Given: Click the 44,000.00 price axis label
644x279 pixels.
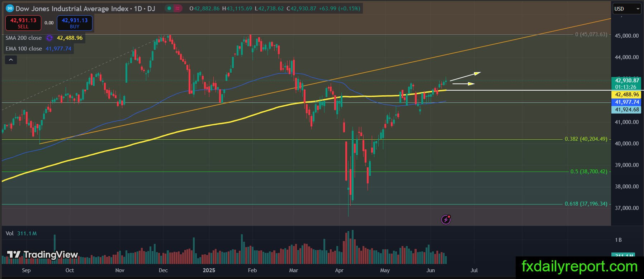Looking at the screenshot, I should (627, 57).
